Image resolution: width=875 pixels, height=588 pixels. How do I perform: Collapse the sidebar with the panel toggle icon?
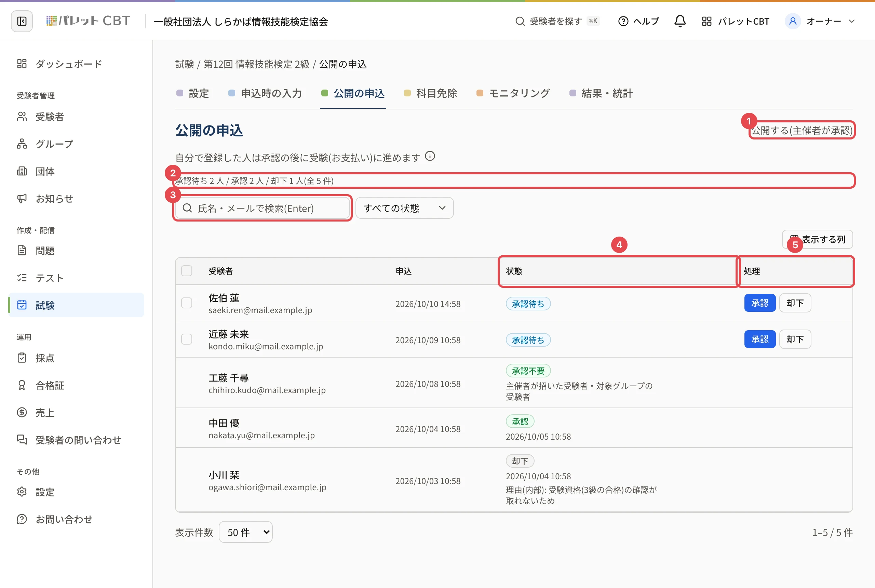22,22
